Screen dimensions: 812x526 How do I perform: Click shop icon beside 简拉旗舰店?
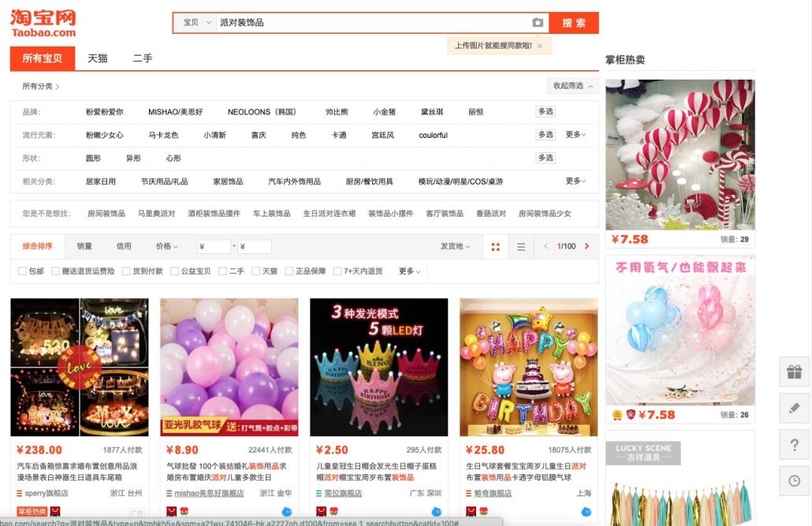[x=319, y=494]
